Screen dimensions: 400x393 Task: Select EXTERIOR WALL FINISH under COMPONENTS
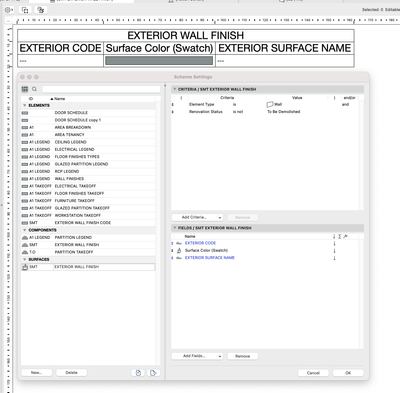point(88,245)
